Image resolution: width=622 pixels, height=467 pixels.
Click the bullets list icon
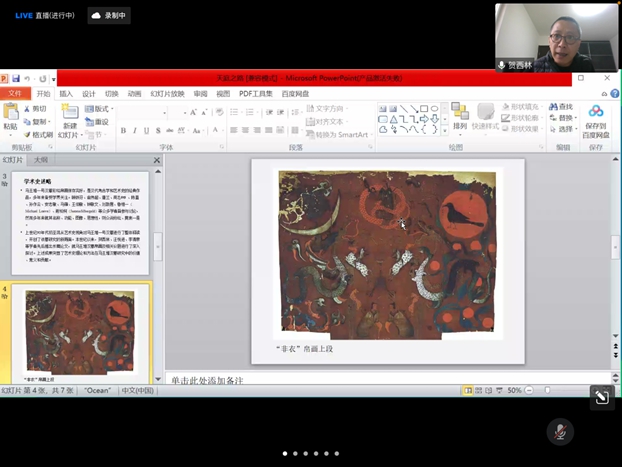click(234, 112)
